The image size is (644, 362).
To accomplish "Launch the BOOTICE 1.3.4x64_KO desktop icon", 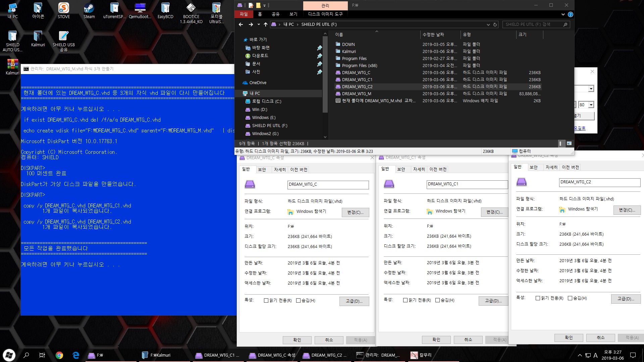I will point(191,13).
